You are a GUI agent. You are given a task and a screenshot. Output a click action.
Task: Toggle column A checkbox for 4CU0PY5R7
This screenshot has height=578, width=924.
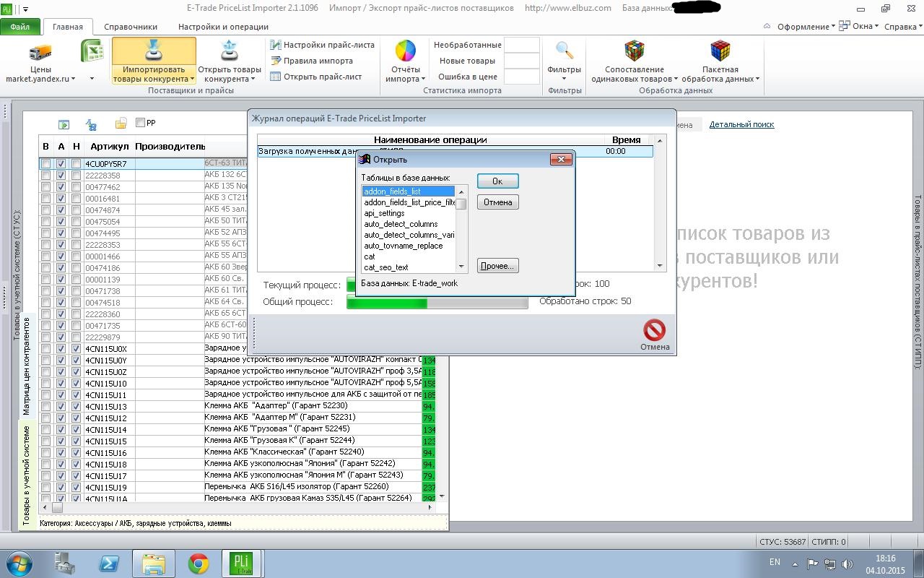point(61,164)
